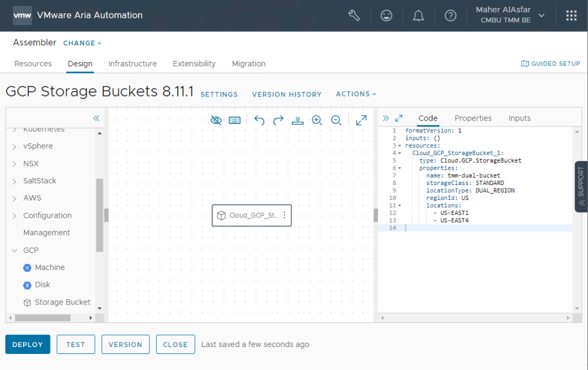The width and height of the screenshot is (588, 370).
Task: Collapse the resource palette sidebar
Action: [x=96, y=118]
